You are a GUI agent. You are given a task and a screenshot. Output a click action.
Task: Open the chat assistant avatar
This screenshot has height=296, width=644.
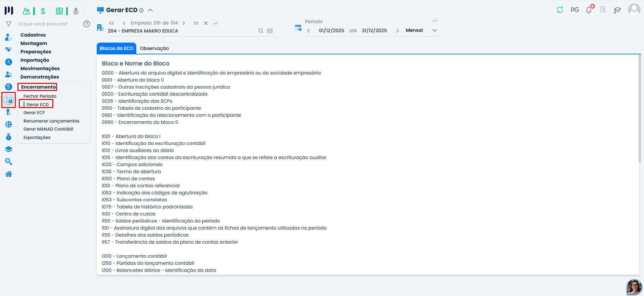coord(634,287)
